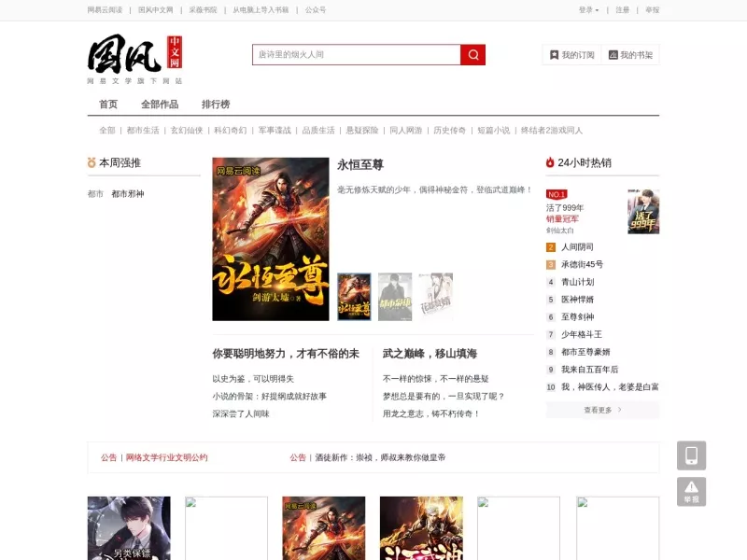
Task: Open 小说的骨架 article link
Action: coord(269,396)
